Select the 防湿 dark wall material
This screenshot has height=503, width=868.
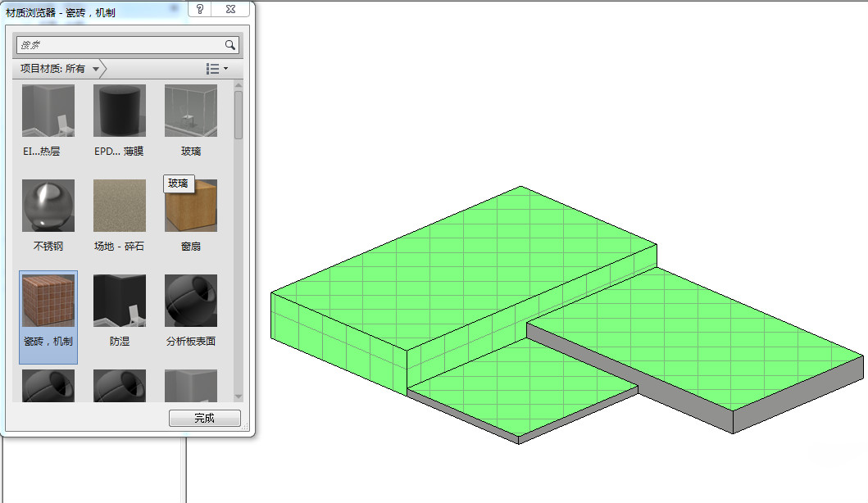119,301
